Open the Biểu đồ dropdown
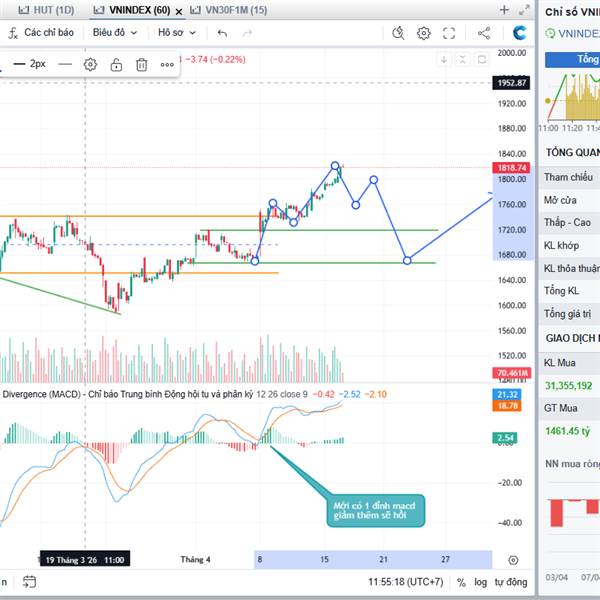The height and width of the screenshot is (600, 600). point(114,33)
